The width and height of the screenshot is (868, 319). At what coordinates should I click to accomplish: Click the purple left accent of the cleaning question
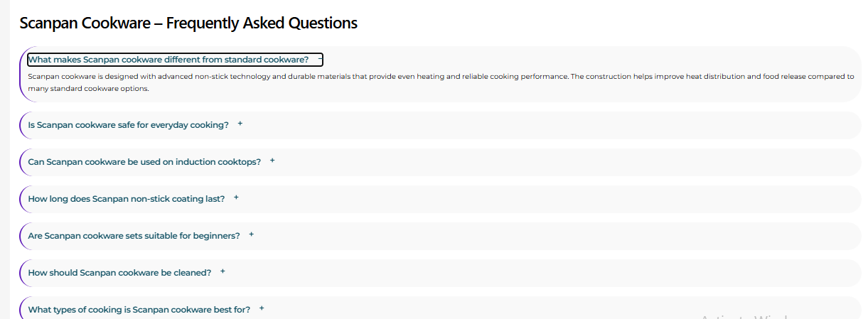(x=21, y=273)
